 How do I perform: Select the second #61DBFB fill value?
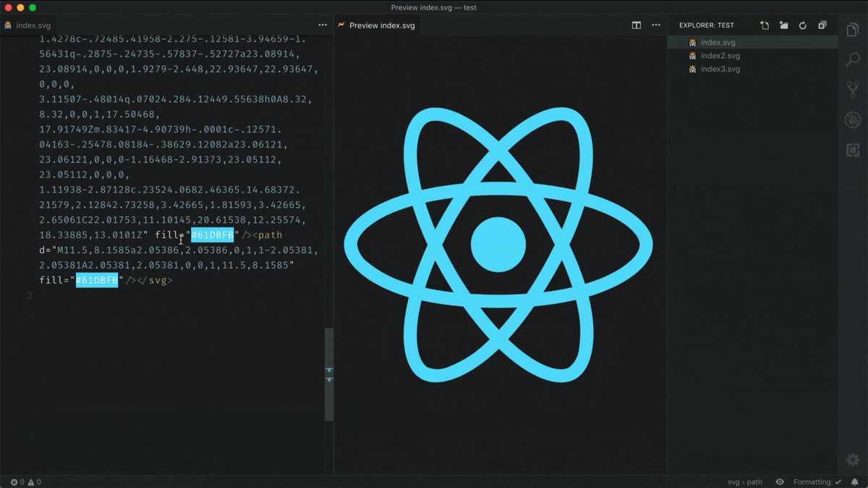click(97, 280)
